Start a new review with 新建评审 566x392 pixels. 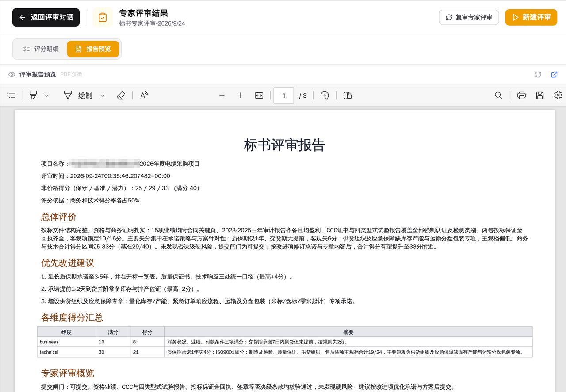coord(531,17)
